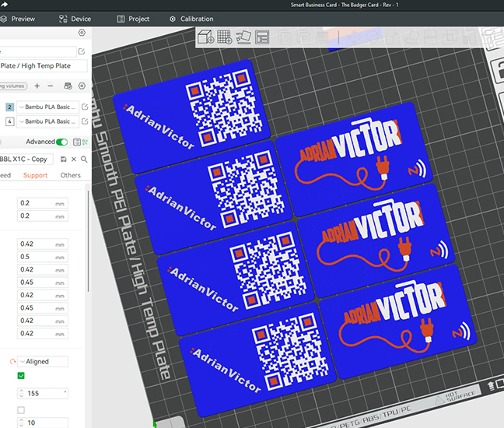Open filament settings gear icon

click(82, 86)
